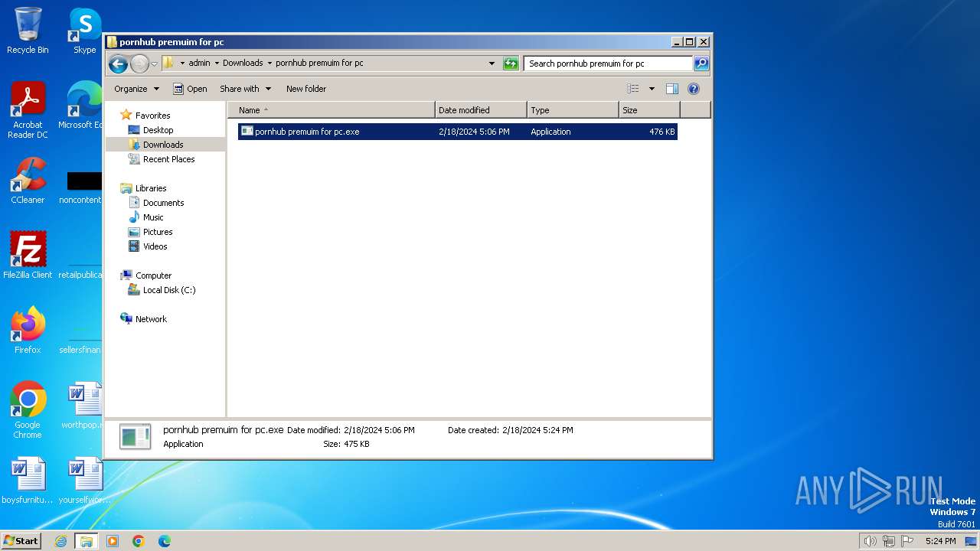The width and height of the screenshot is (980, 551).
Task: Select the noncontent desktop icon
Action: pos(80,187)
